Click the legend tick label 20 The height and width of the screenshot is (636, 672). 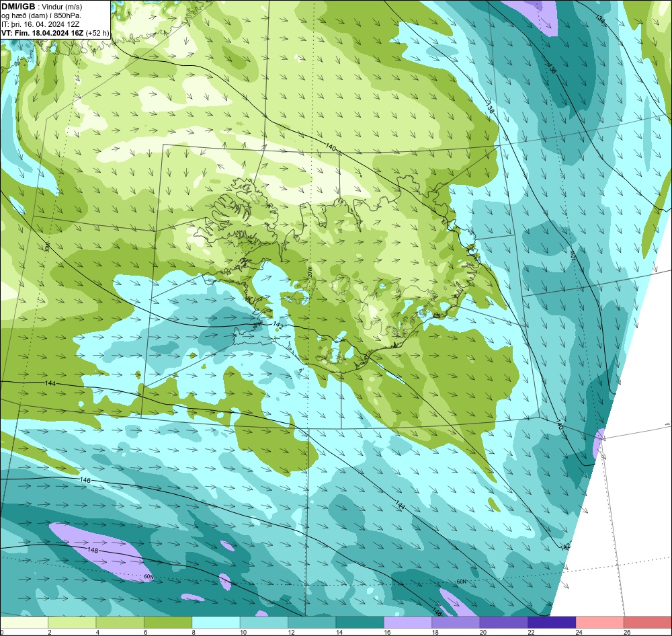click(483, 632)
